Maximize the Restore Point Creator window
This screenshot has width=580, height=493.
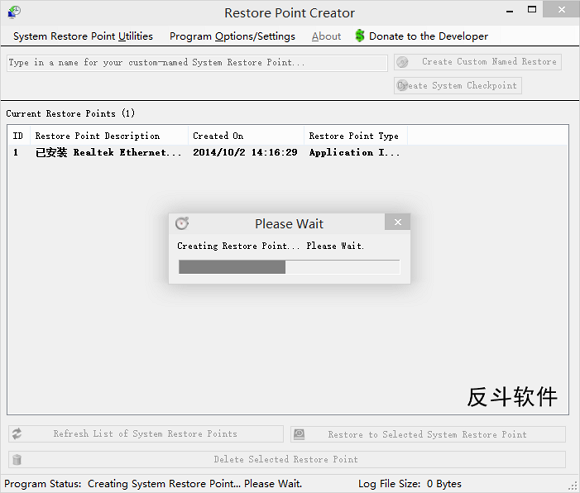tap(532, 10)
